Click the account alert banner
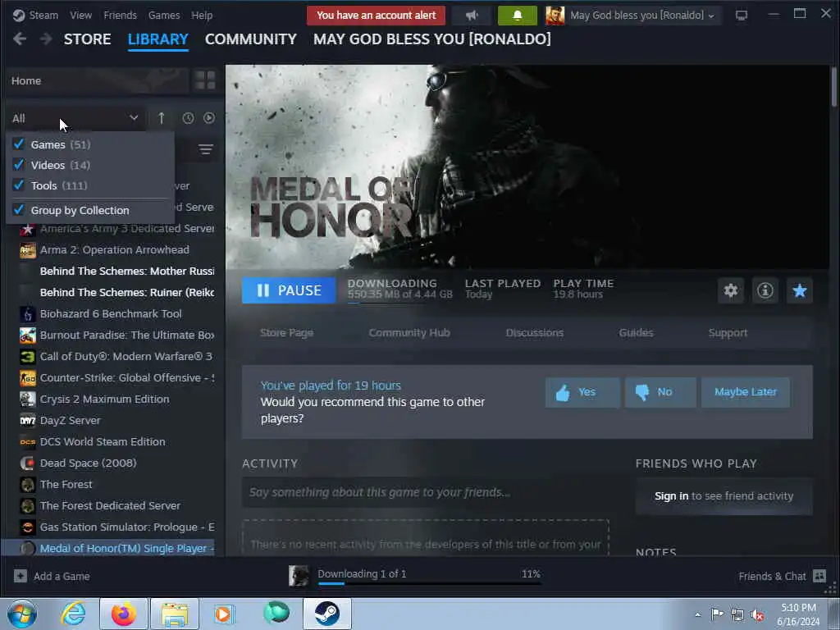840x630 pixels. tap(376, 15)
